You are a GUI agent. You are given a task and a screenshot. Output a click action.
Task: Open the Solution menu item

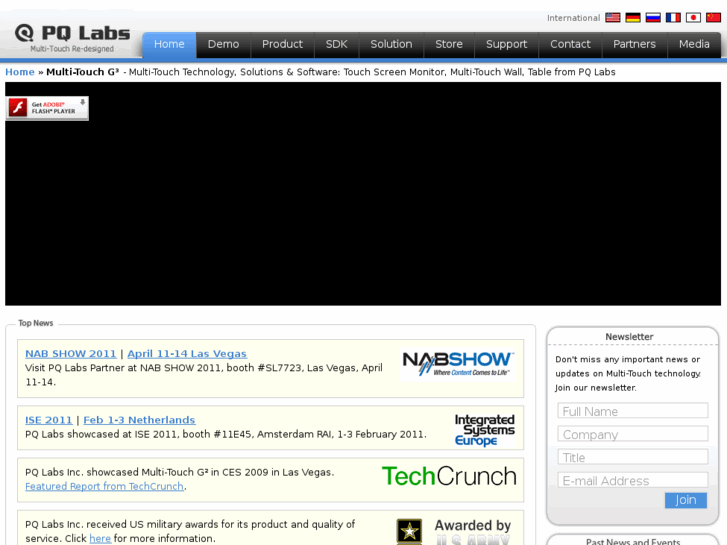click(391, 45)
